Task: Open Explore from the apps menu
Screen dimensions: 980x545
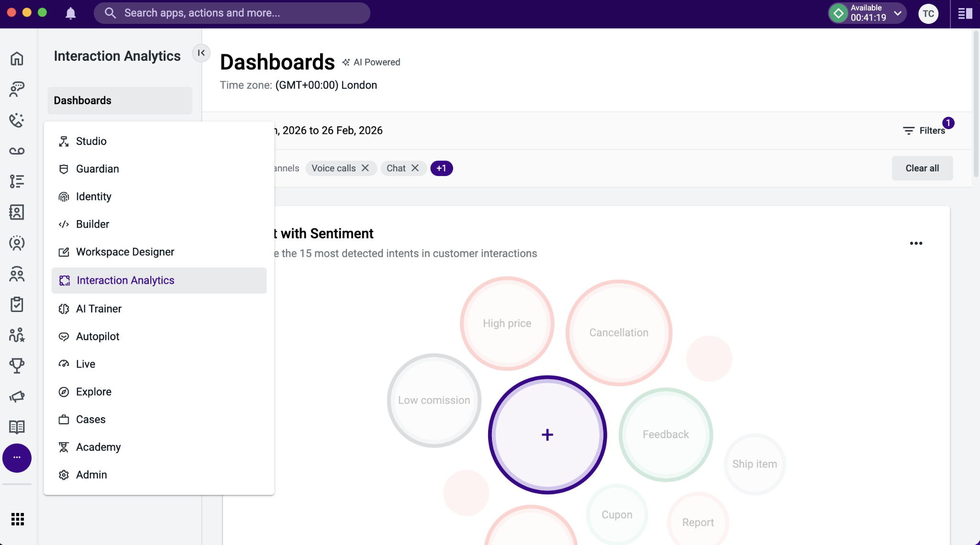Action: 159,392
